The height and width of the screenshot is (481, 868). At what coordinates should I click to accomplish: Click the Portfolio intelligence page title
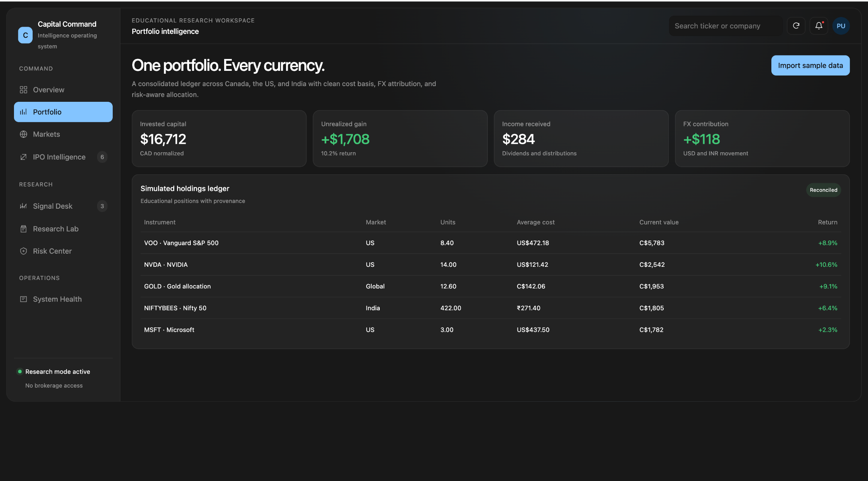click(165, 31)
